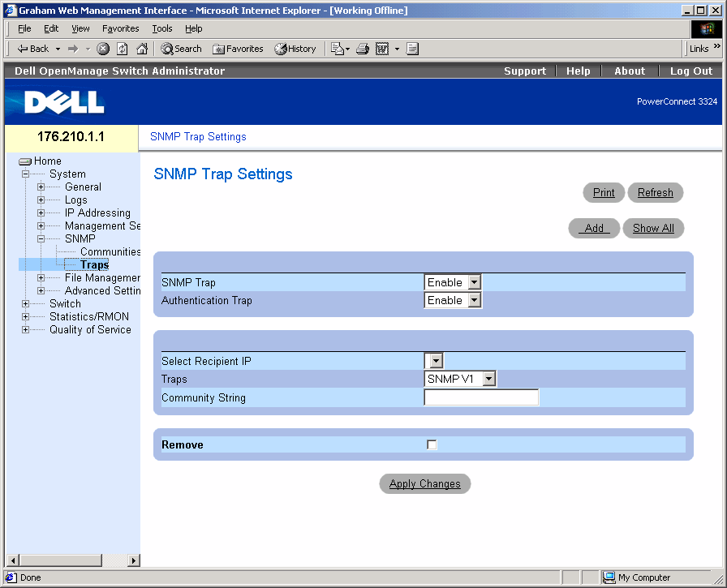This screenshot has width=727, height=588.
Task: Click the Dell logo
Action: click(64, 102)
